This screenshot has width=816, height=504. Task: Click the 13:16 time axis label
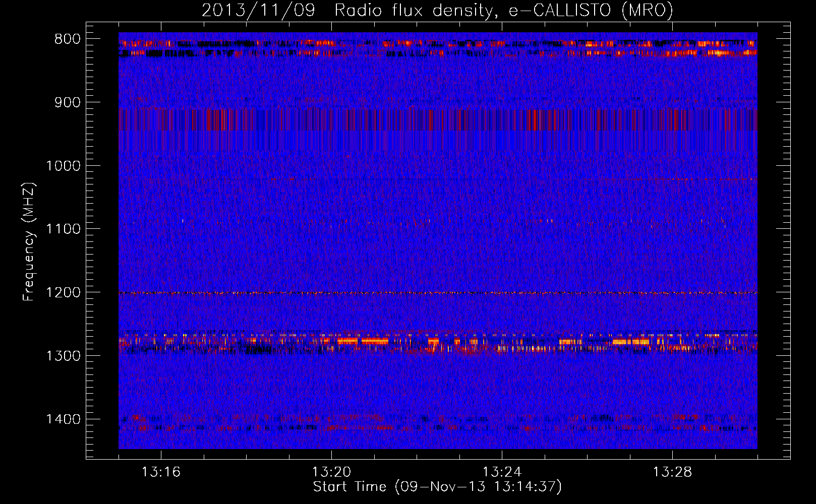tap(161, 472)
